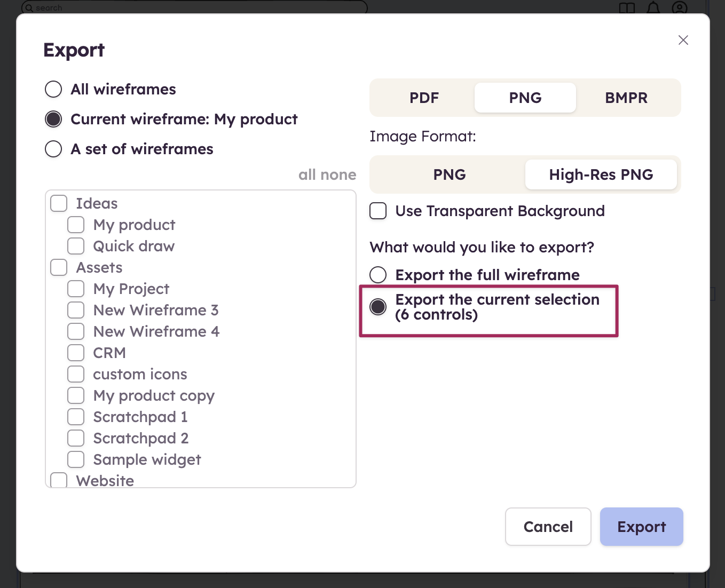The width and height of the screenshot is (725, 588).
Task: Select the Sample widget checkbox
Action: pos(76,459)
